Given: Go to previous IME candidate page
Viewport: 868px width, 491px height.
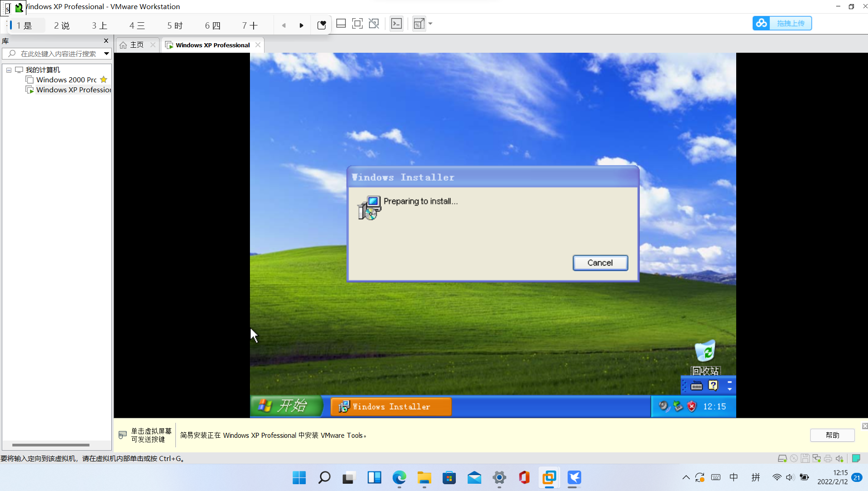Looking at the screenshot, I should [x=284, y=25].
